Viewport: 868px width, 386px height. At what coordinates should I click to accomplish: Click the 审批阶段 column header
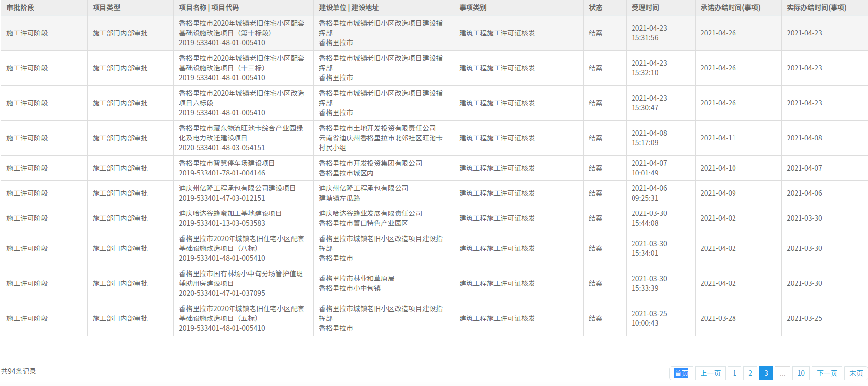tap(21, 8)
